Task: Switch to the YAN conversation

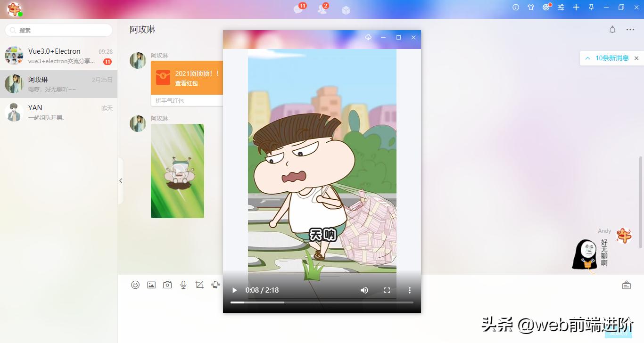Action: 57,112
